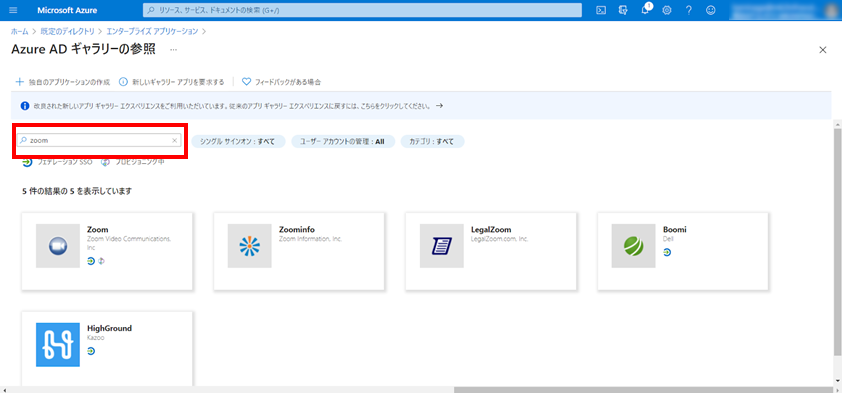Image resolution: width=842 pixels, height=393 pixels.
Task: Open the シングル サインオン filter
Action: point(238,142)
